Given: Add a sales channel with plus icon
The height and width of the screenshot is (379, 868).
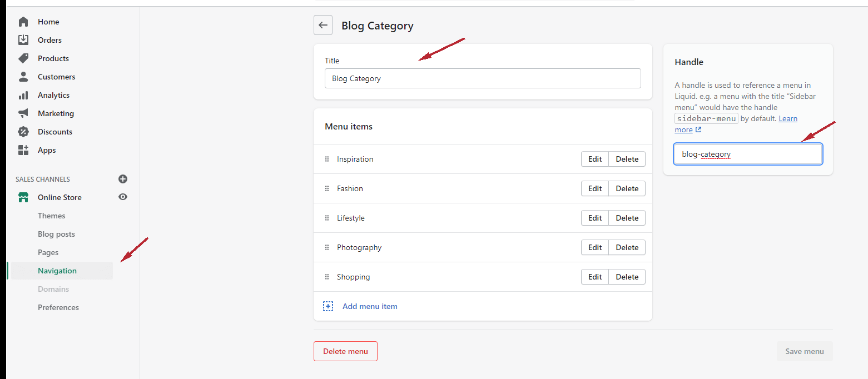Looking at the screenshot, I should click(x=123, y=179).
